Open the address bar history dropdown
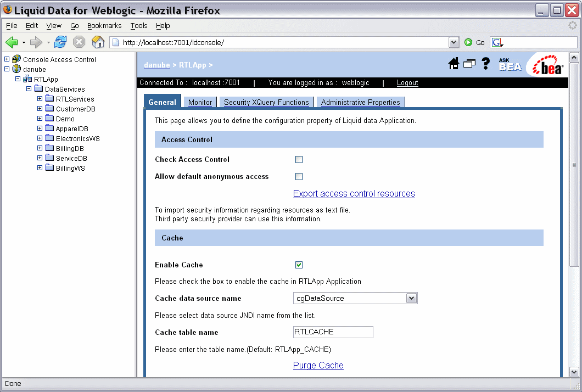This screenshot has height=392, width=582. pos(454,42)
